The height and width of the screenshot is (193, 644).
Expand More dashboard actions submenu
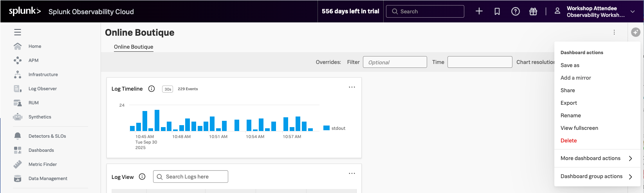pyautogui.click(x=596, y=158)
